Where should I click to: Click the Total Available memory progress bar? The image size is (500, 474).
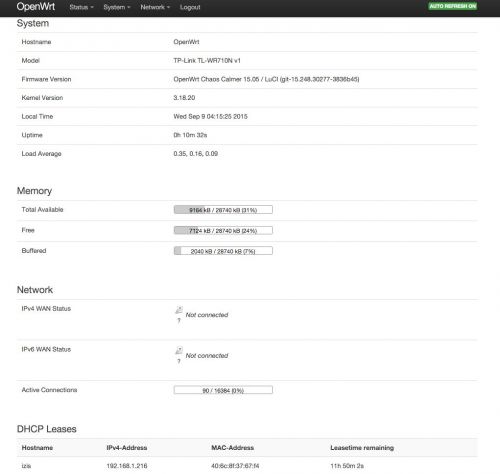coord(223,210)
